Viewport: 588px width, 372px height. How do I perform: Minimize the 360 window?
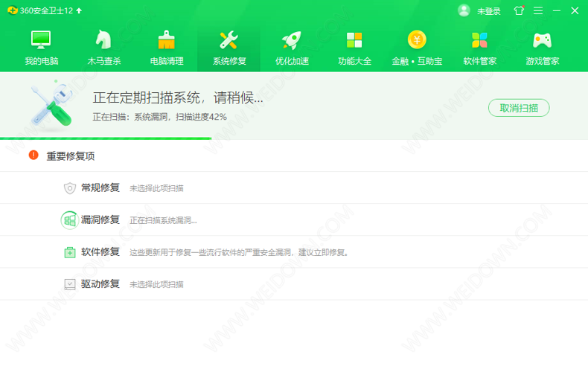click(x=557, y=10)
